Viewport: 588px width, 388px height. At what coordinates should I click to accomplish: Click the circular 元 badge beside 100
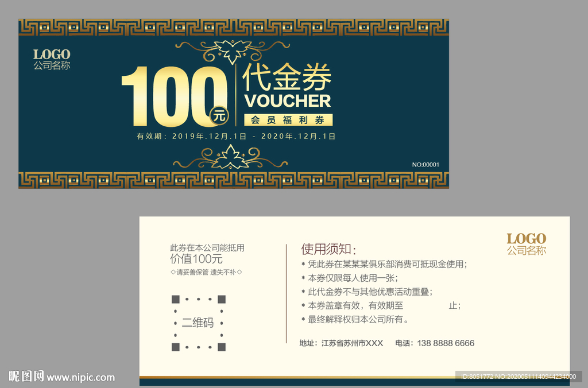[219, 115]
